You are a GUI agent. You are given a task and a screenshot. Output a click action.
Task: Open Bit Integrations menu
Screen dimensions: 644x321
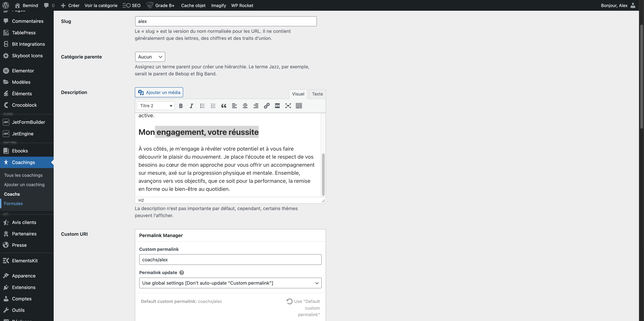(x=27, y=44)
